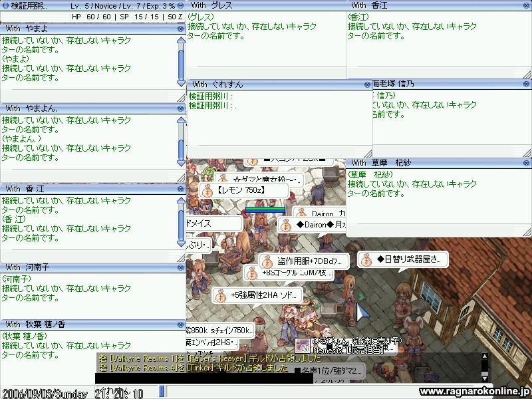
Task: Open the 【レモン 750z】 vendor shop bag icon
Action: click(207, 192)
